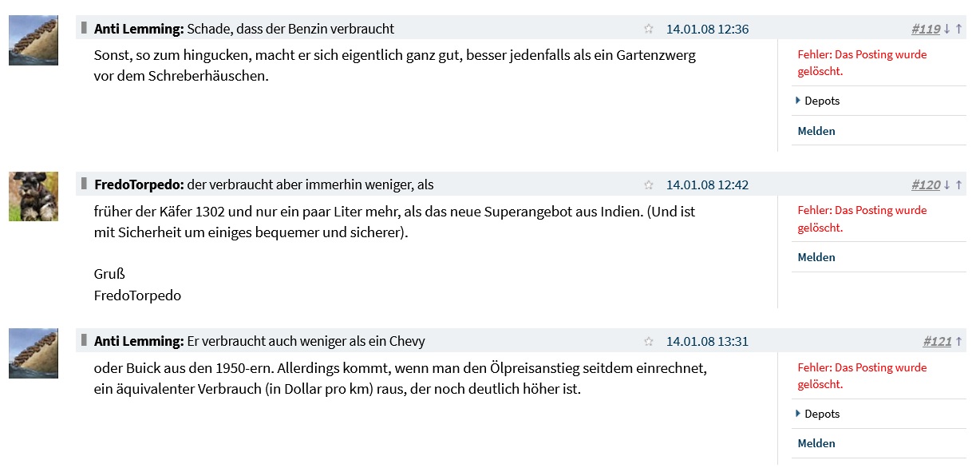Click the down arrow next to #120
The image size is (980, 468).
(x=948, y=184)
